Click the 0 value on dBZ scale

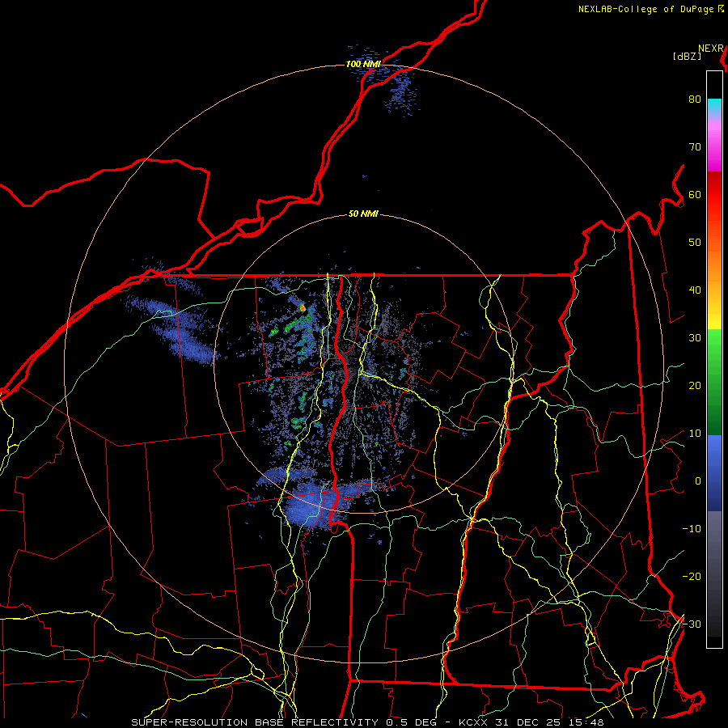698,481
